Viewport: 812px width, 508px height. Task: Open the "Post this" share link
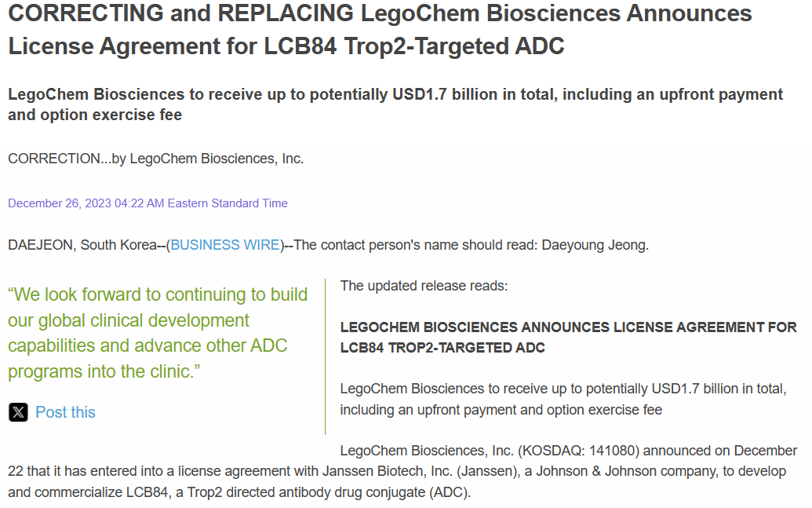click(65, 412)
